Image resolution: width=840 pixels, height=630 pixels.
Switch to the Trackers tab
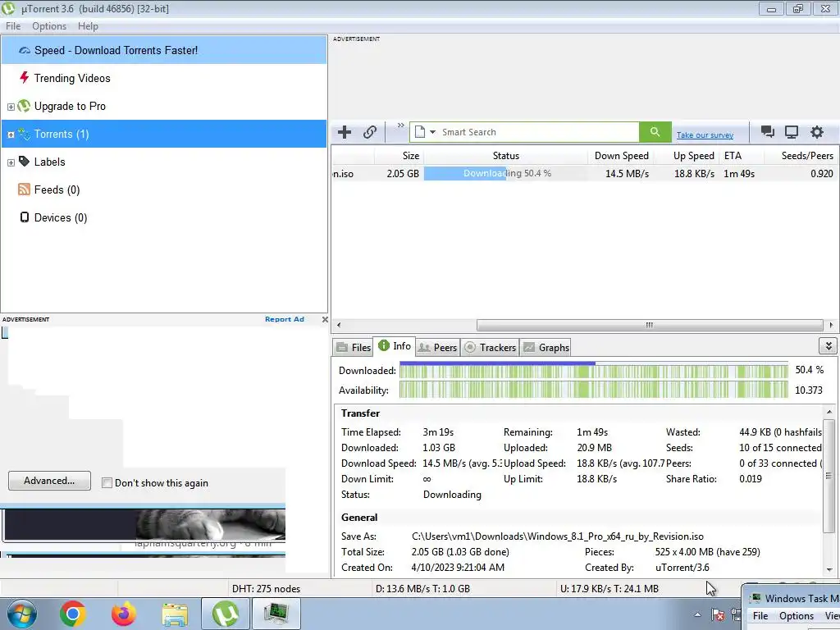[x=490, y=347]
